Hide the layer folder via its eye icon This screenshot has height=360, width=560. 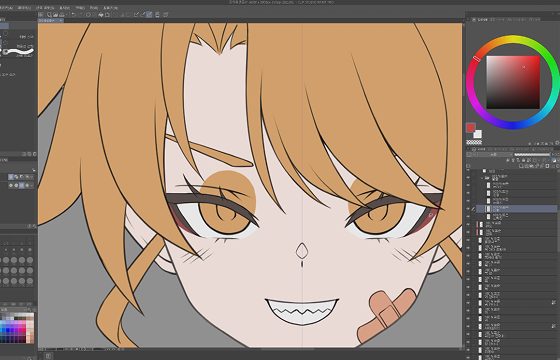[x=468, y=178]
